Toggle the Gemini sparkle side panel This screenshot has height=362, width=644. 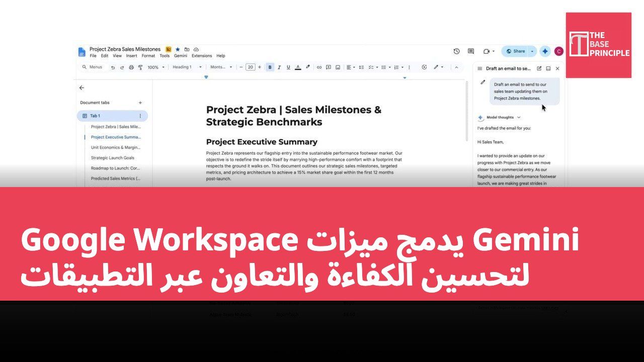tap(545, 51)
